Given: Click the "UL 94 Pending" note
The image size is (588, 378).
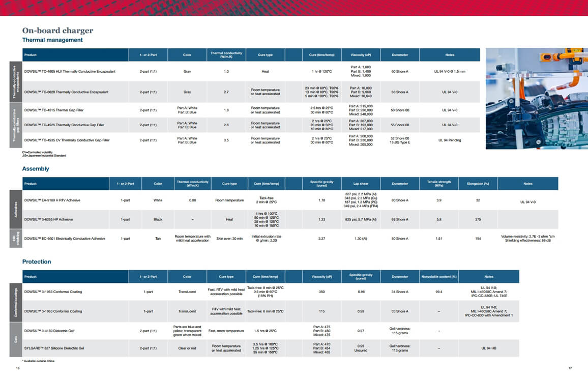Looking at the screenshot, I should (450, 140).
